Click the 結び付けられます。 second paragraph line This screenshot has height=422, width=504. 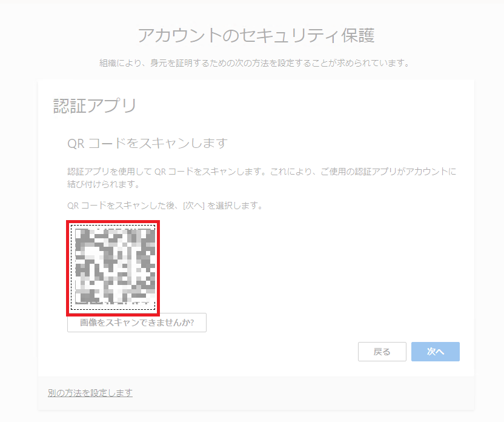(x=104, y=184)
